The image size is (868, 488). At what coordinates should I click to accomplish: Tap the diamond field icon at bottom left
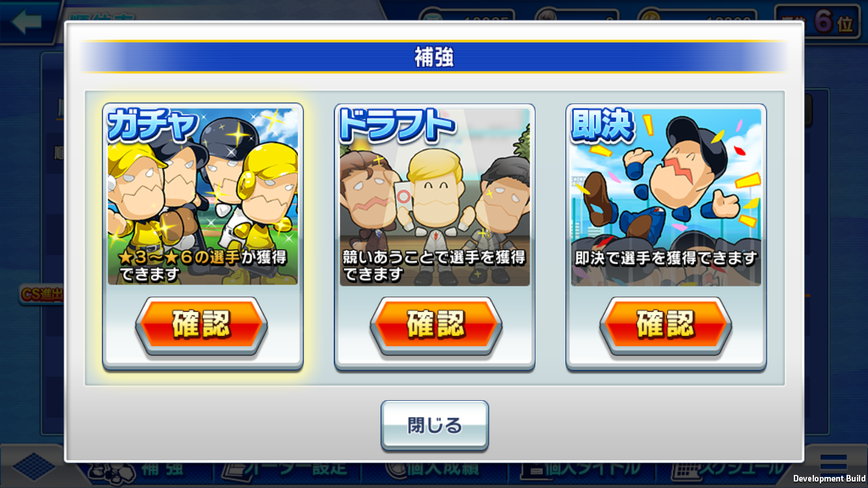coord(34,466)
